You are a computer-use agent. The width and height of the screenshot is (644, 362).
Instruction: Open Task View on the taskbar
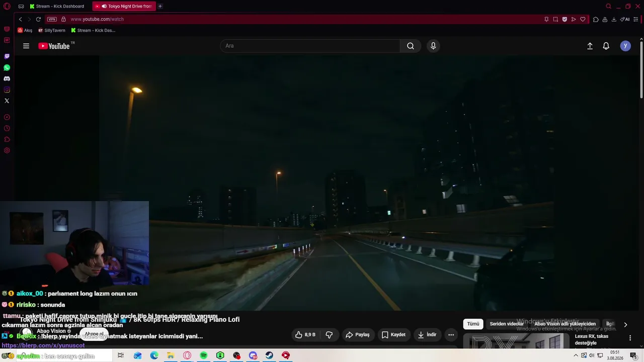121,355
